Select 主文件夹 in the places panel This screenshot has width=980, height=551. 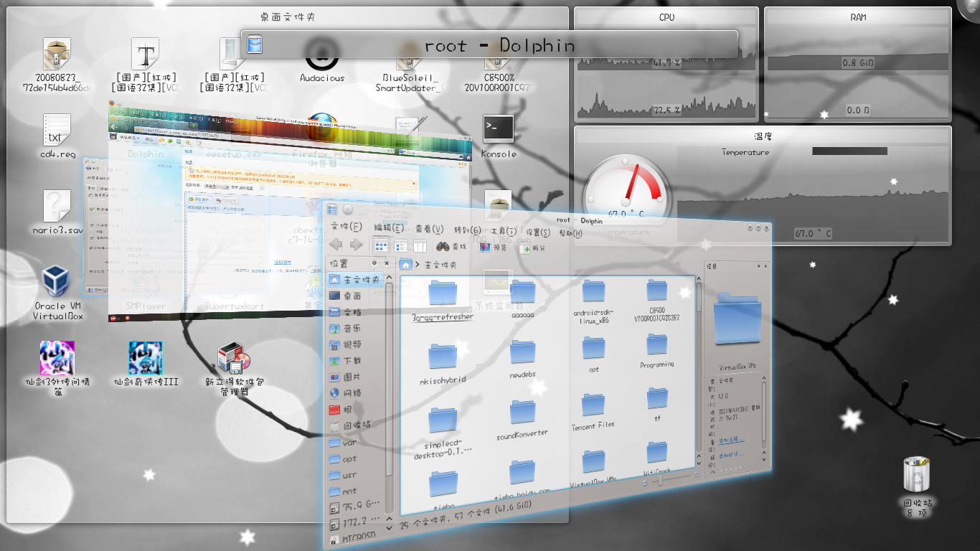click(356, 278)
